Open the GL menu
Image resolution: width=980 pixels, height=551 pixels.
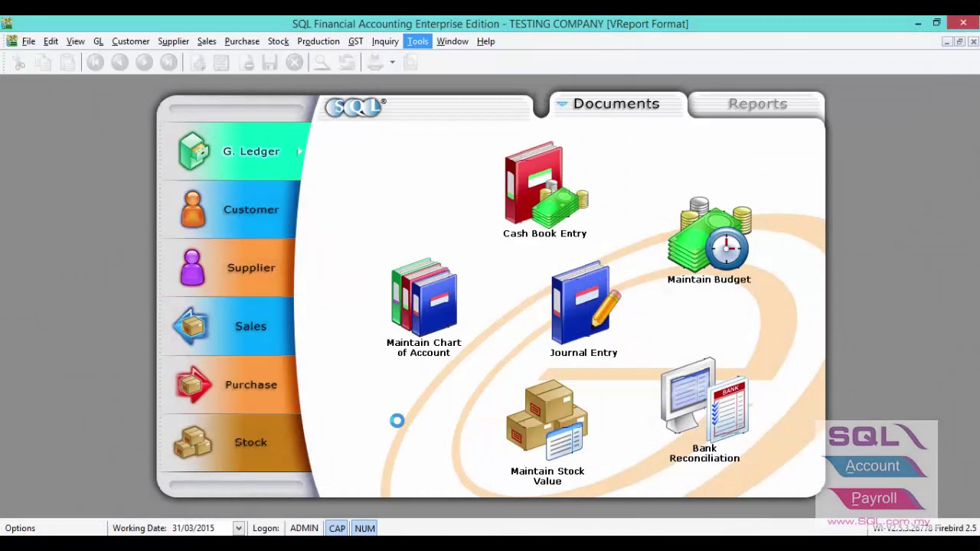tap(98, 41)
